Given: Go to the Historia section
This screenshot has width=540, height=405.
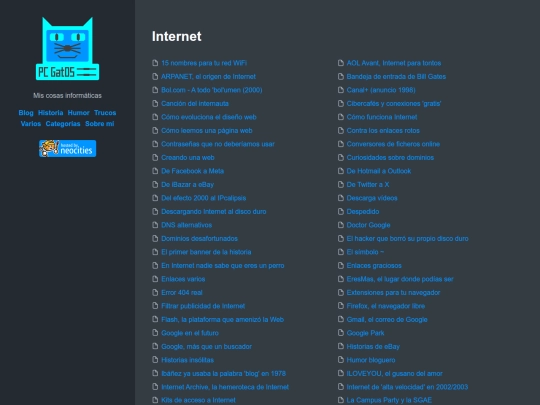Looking at the screenshot, I should [51, 113].
